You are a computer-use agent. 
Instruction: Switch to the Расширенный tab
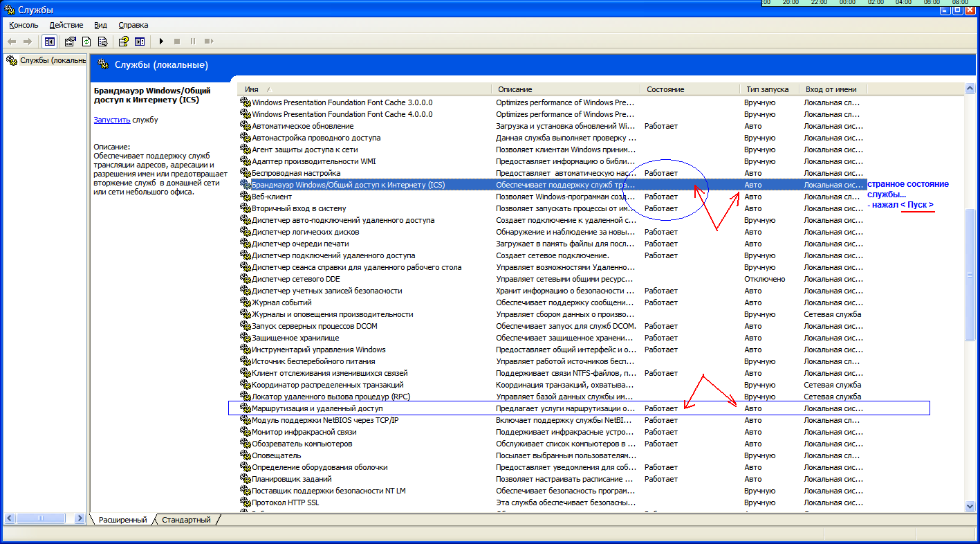pyautogui.click(x=122, y=520)
